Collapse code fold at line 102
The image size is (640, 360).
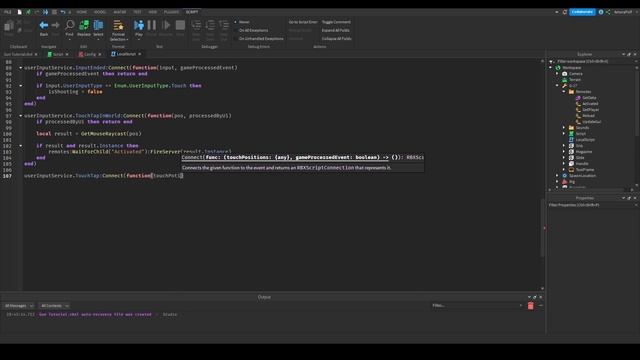pyautogui.click(x=21, y=146)
